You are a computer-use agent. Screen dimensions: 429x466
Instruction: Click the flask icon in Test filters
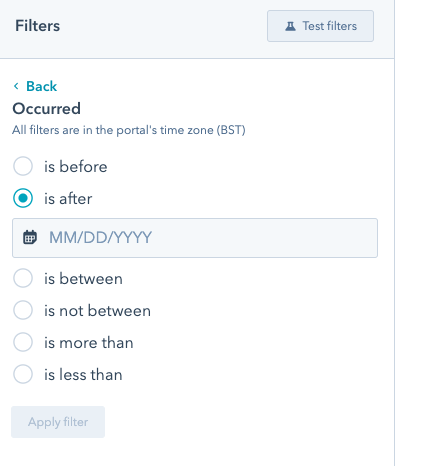(290, 26)
